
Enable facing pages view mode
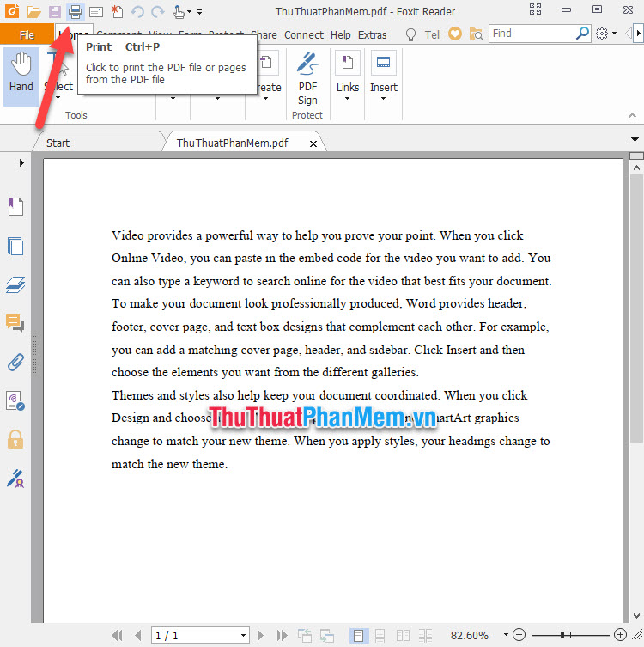pyautogui.click(x=403, y=636)
